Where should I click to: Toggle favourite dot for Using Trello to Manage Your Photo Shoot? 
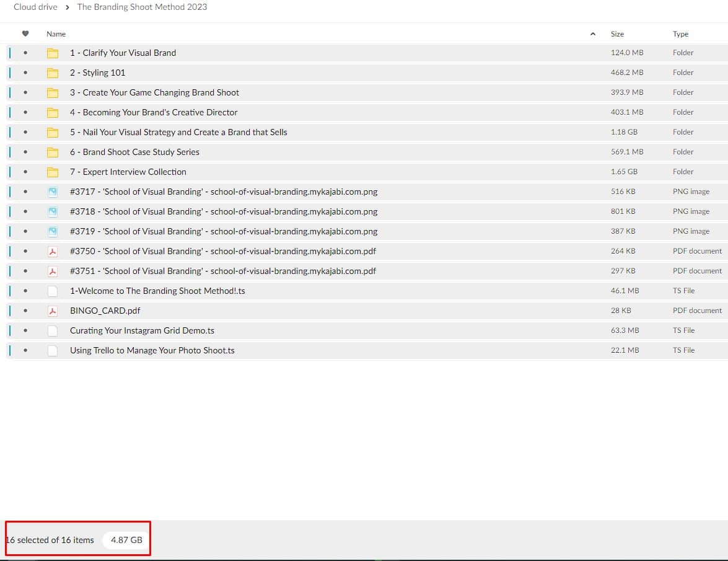tap(25, 350)
